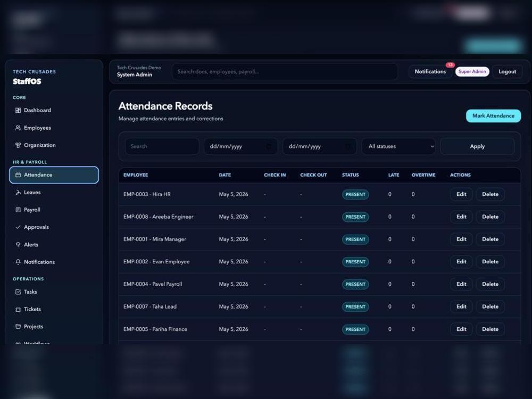Viewport: 532px width, 399px height.
Task: Click the Employees people icon
Action: click(18, 128)
